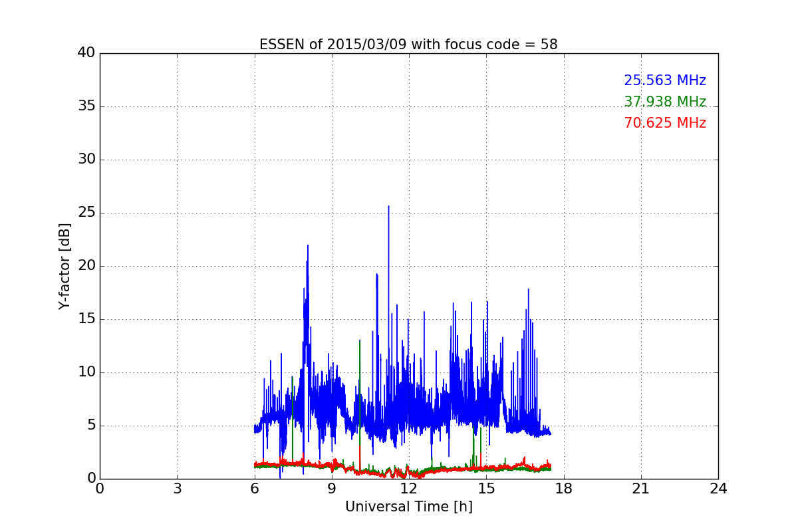Click the y-axis tick label 40
This screenshot has width=798, height=532.
pyautogui.click(x=86, y=53)
